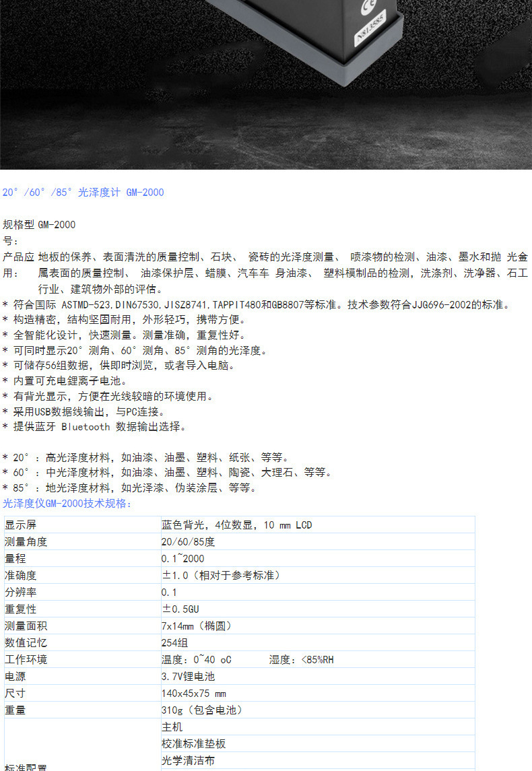Click the accessory row '校准标准垫板'
The image size is (532, 771).
[318, 743]
